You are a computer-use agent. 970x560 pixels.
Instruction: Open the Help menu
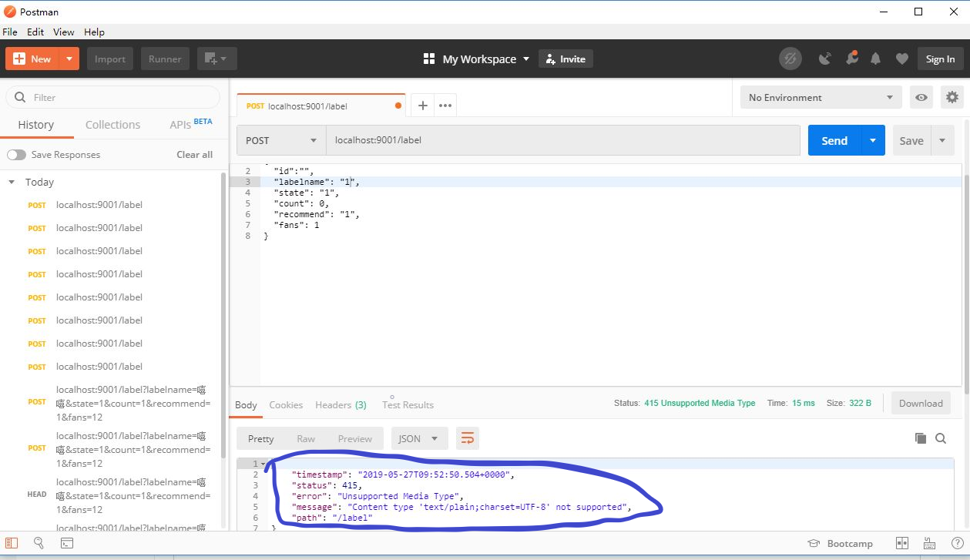(94, 32)
